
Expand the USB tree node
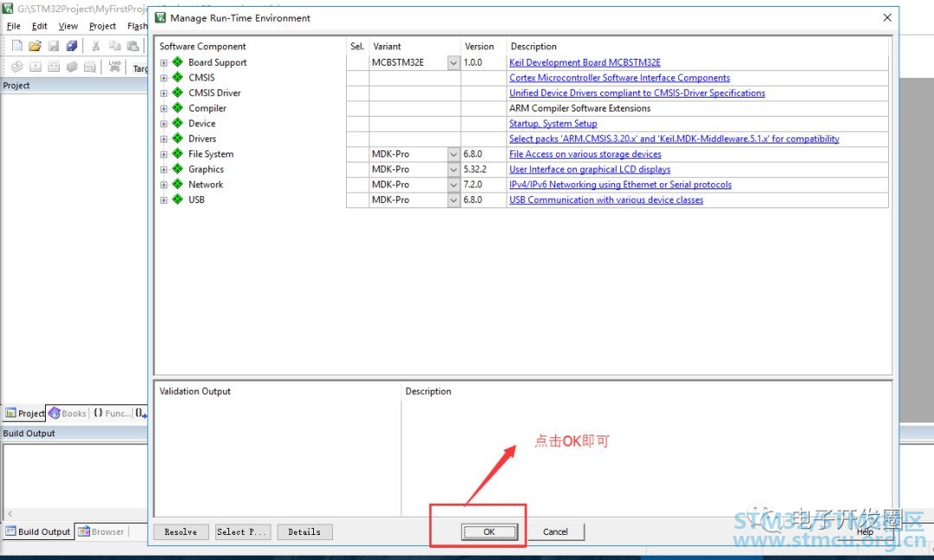tap(163, 200)
